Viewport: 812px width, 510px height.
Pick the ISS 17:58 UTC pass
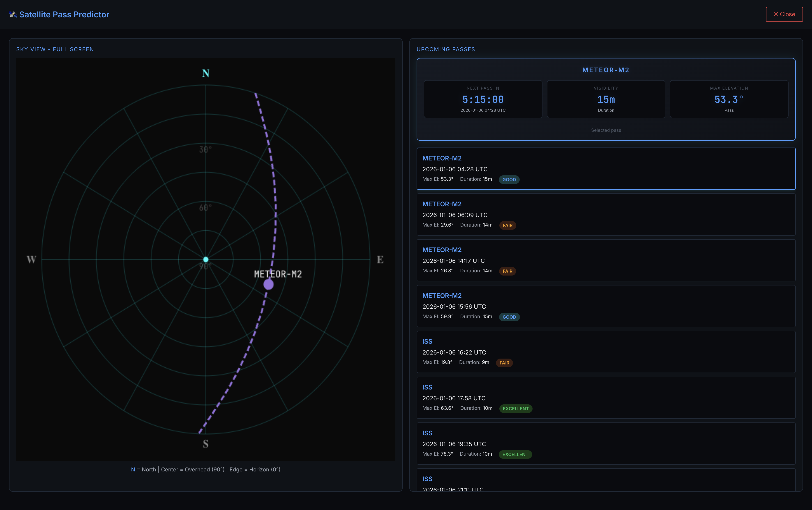(606, 398)
